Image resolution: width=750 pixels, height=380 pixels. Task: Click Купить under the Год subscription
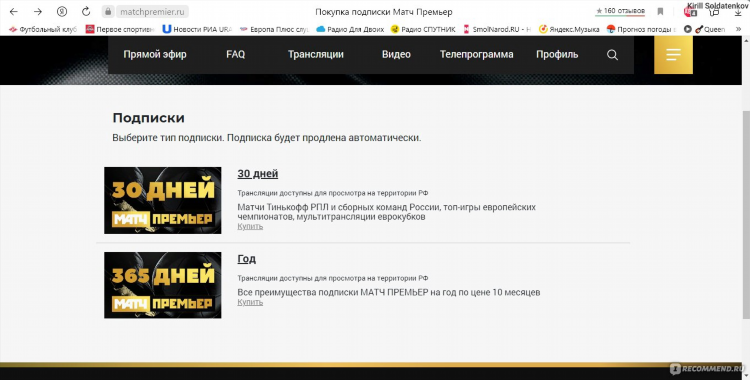pos(250,302)
